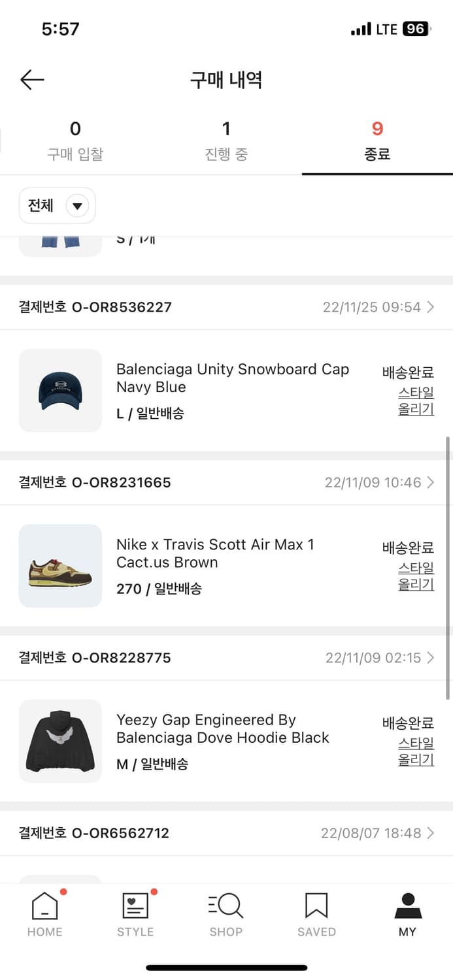Open the HOME tab icon

click(45, 906)
